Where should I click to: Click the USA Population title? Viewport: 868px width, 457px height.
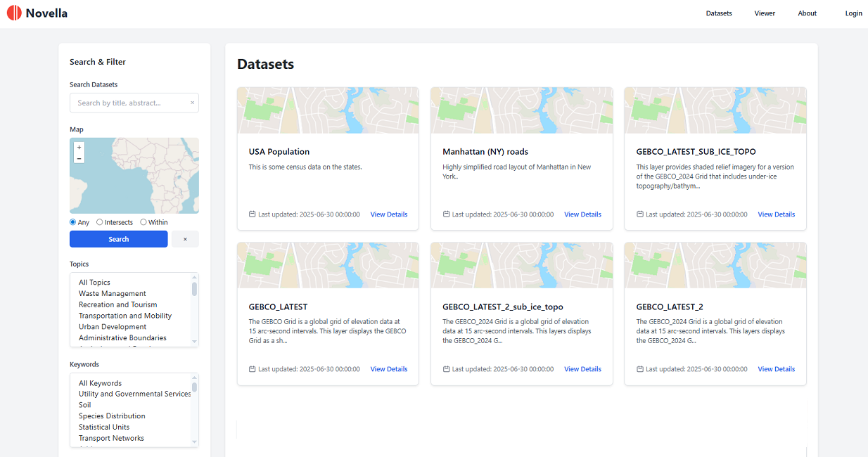coord(279,152)
